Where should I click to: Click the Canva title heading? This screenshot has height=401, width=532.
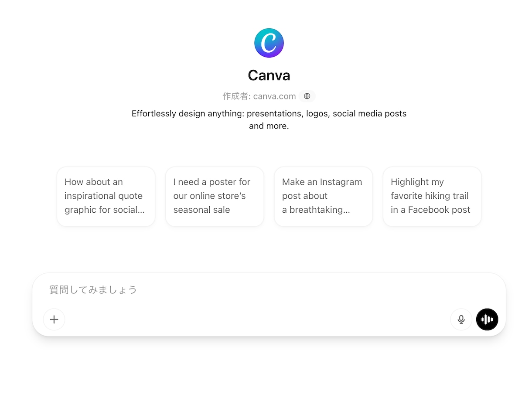(269, 75)
